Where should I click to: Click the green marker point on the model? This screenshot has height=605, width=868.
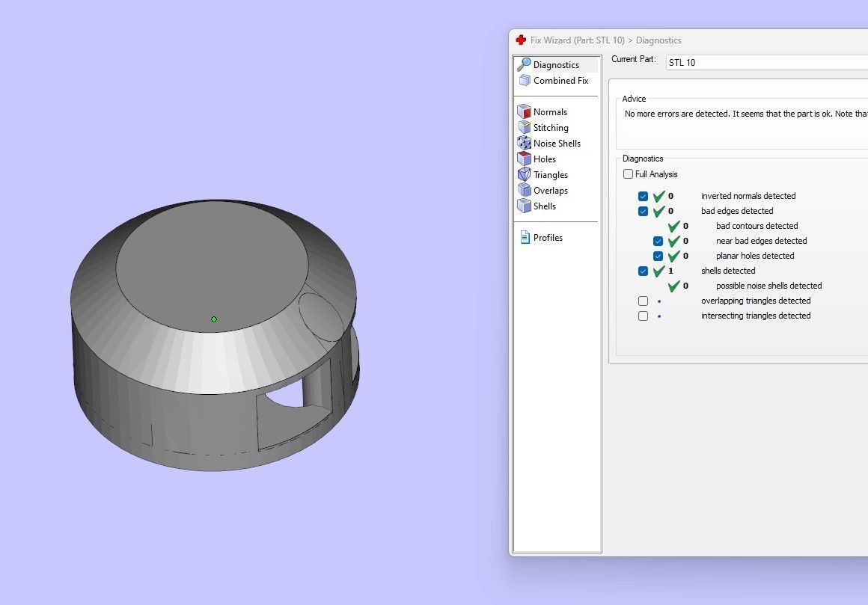click(x=214, y=319)
